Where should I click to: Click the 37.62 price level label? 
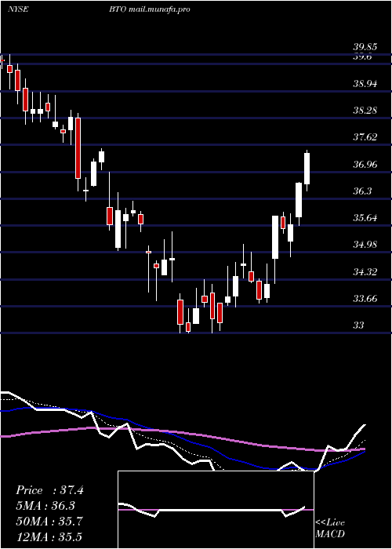[x=365, y=137]
